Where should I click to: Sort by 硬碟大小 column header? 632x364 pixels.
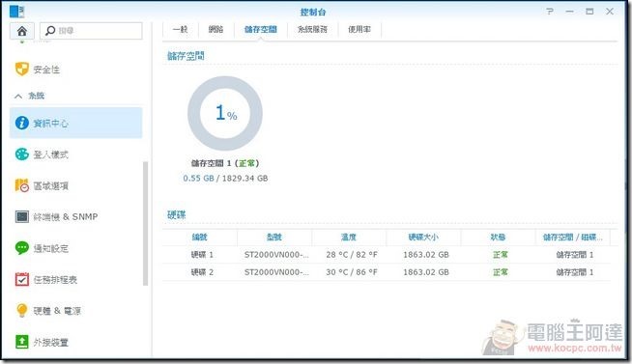point(423,238)
